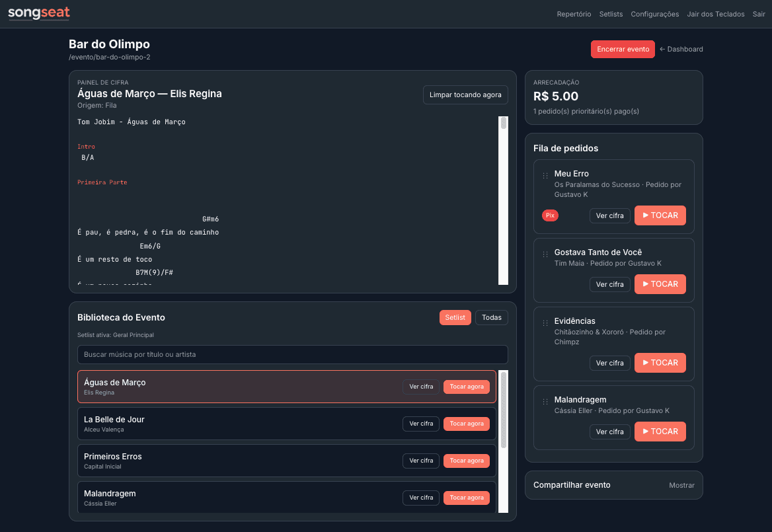Play Malandragem in queue with TOCAR

660,432
